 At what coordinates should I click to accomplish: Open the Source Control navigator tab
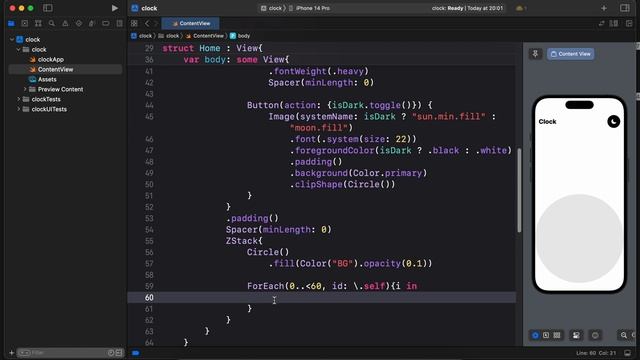pos(24,24)
